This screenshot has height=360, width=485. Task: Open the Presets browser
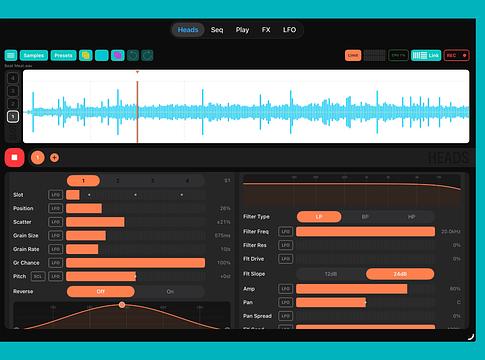coord(63,55)
